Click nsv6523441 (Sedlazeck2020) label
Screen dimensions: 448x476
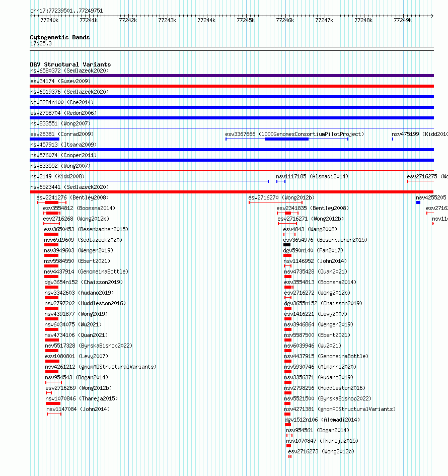(x=69, y=187)
